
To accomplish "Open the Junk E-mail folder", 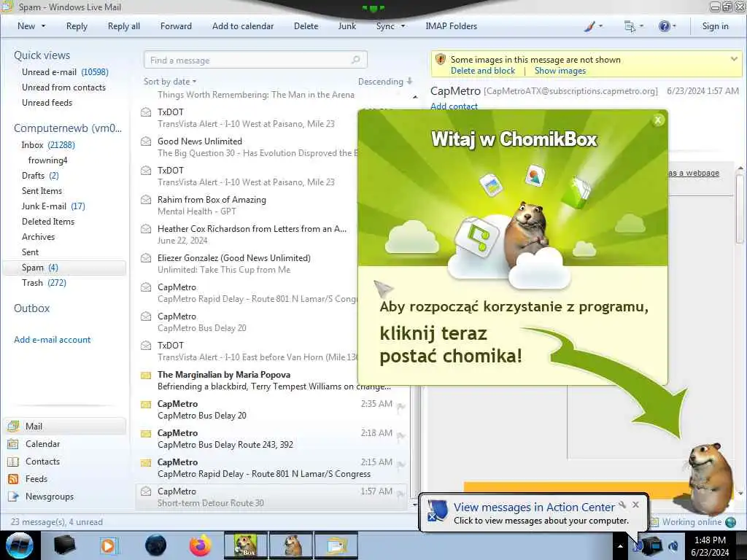I will pos(53,206).
